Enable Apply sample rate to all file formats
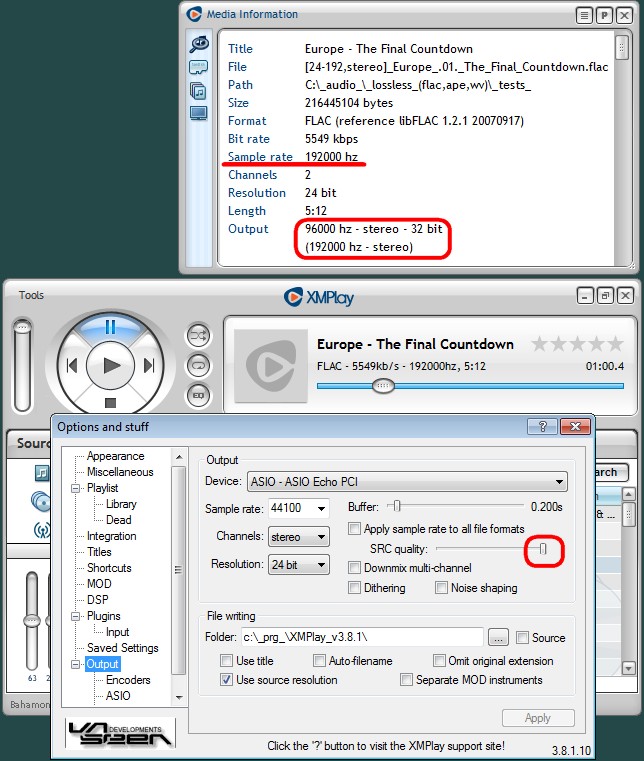The height and width of the screenshot is (761, 644). 355,529
